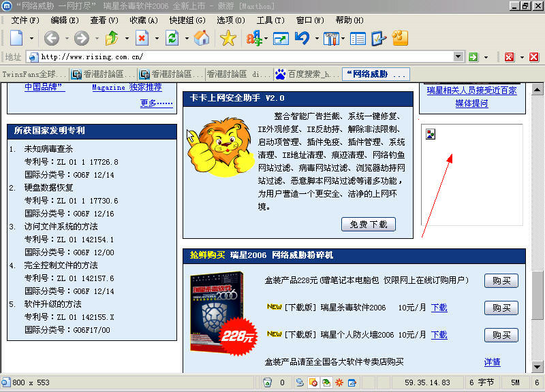Click the IP address 59.35.14.83 in status bar
545x392 pixels.
point(427,382)
